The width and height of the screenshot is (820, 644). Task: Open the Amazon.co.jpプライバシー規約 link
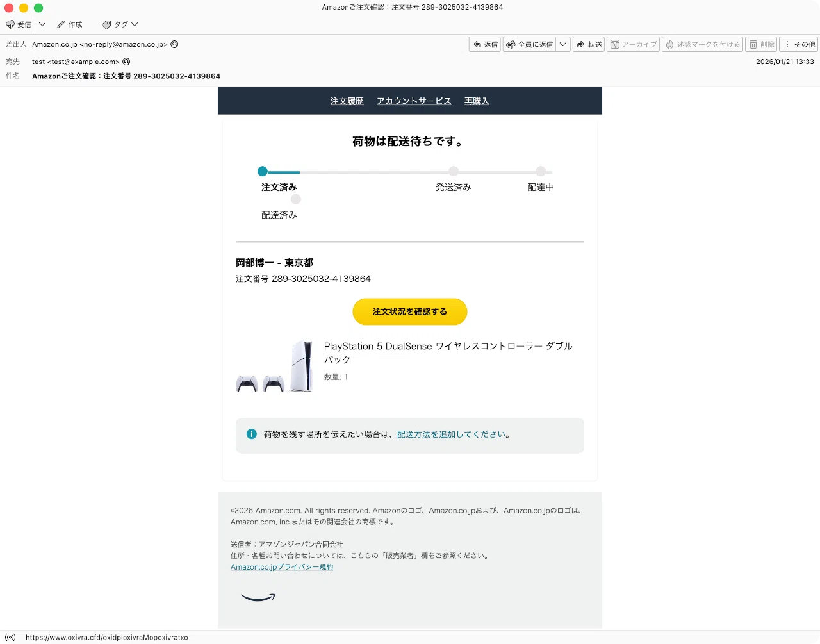[x=282, y=567]
